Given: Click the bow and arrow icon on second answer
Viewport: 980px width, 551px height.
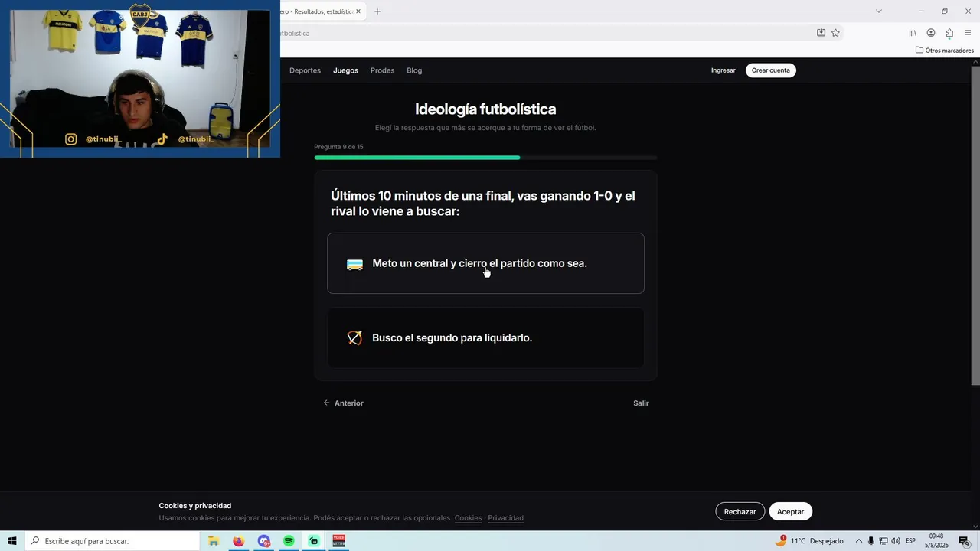Looking at the screenshot, I should click(x=354, y=337).
